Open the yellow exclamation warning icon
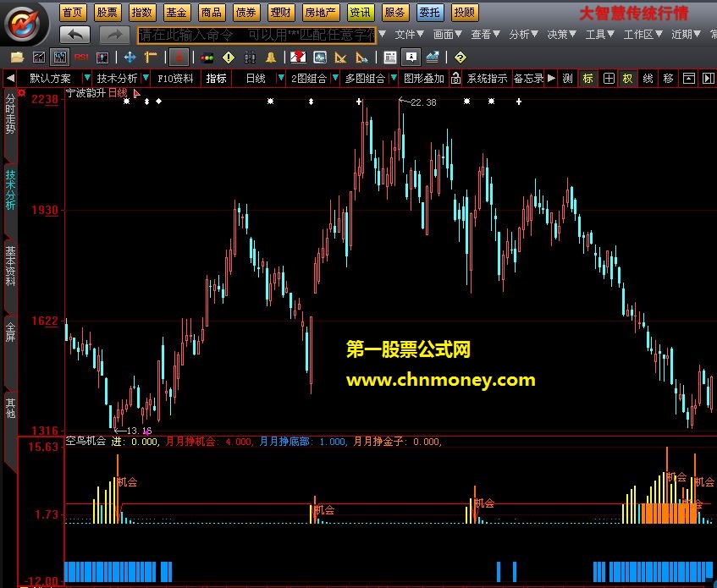The height and width of the screenshot is (588, 717). coord(229,58)
